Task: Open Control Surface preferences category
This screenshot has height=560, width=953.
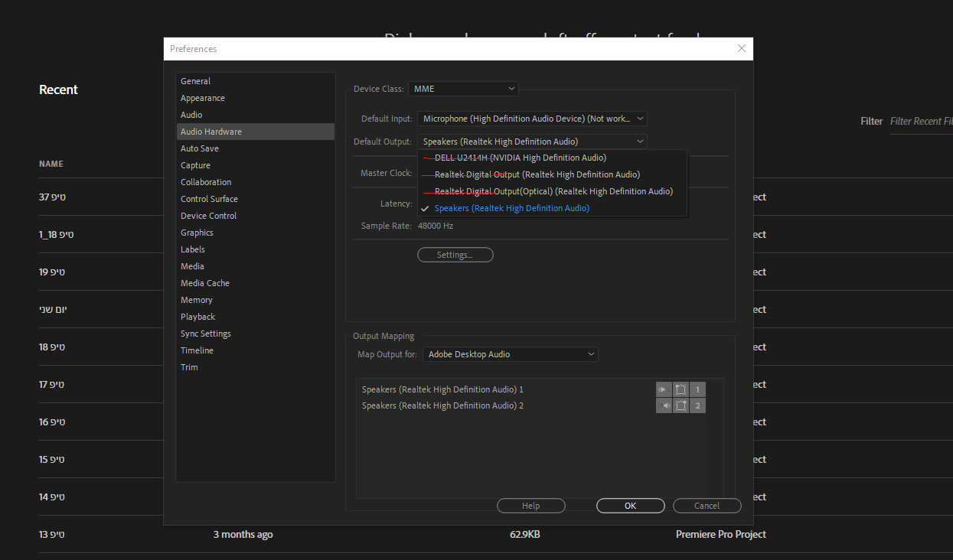Action: click(x=256, y=199)
